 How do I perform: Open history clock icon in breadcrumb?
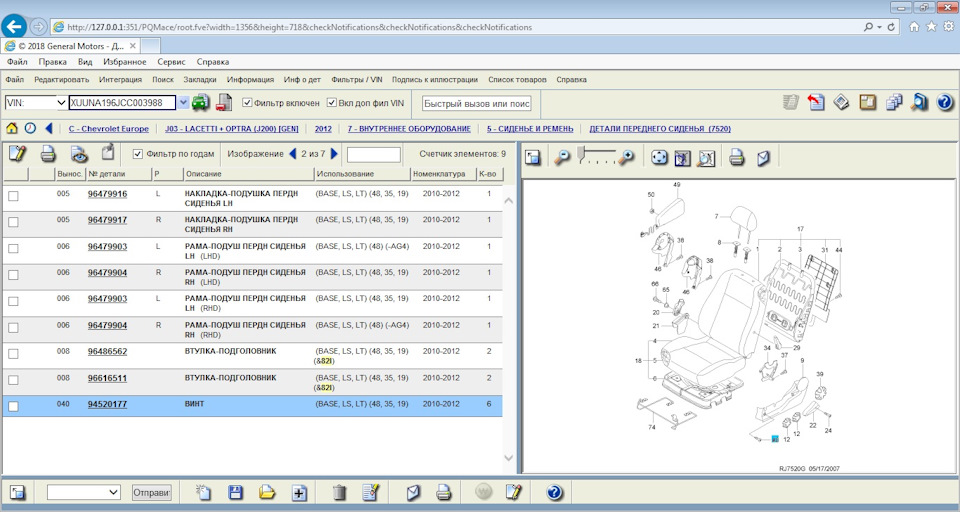tap(30, 128)
